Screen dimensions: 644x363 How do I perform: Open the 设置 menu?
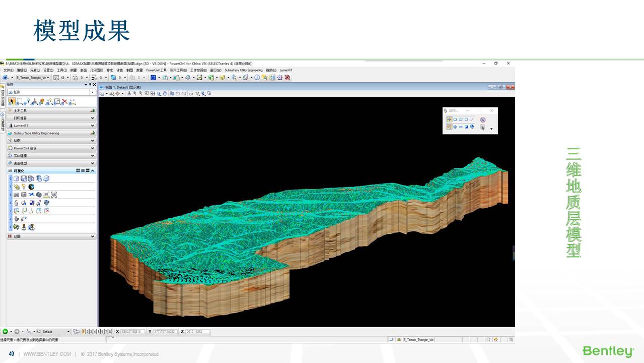[48, 70]
